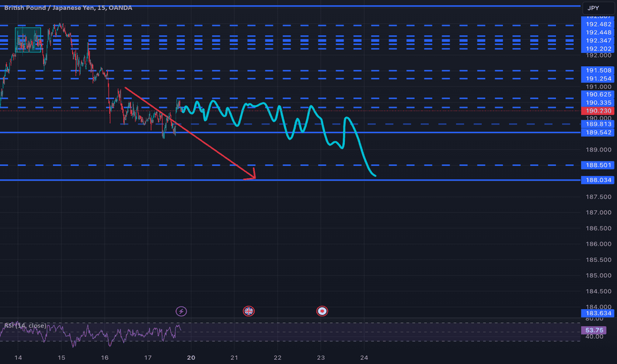Select the 189.813 price label
Image resolution: width=617 pixels, height=364 pixels.
coord(598,124)
